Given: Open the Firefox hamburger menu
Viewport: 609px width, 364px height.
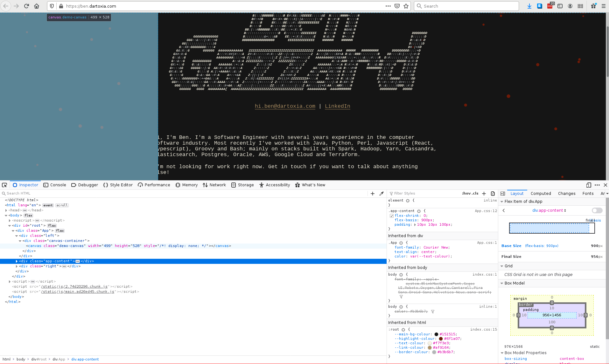Looking at the screenshot, I should [x=603, y=6].
